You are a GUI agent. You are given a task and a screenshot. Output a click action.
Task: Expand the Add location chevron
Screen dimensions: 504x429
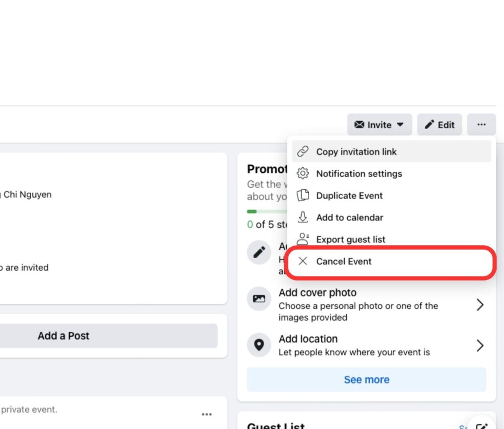coord(480,345)
